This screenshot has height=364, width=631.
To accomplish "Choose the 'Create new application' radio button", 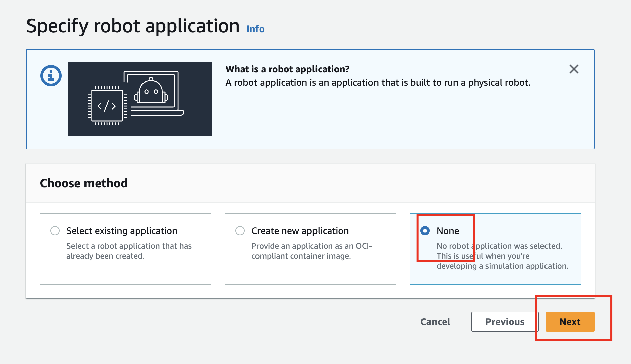I will coord(240,231).
